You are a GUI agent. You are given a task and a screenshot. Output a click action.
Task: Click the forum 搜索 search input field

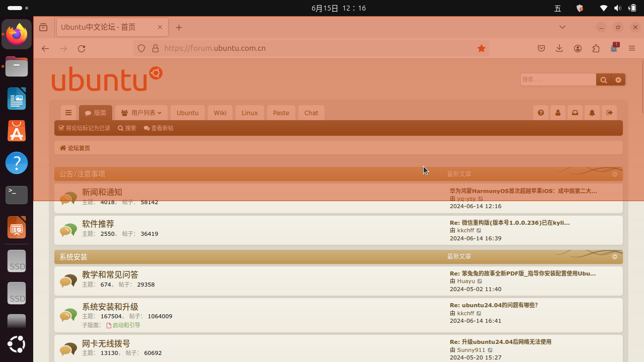tap(558, 79)
